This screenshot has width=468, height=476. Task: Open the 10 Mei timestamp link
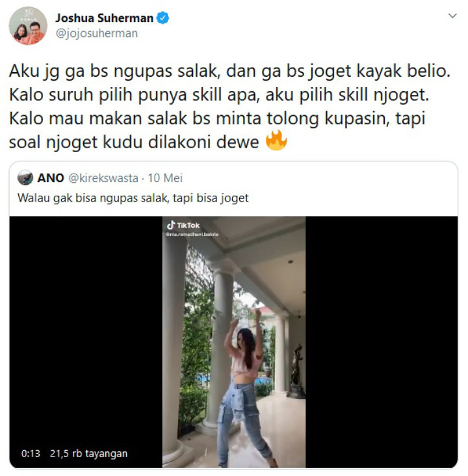165,178
